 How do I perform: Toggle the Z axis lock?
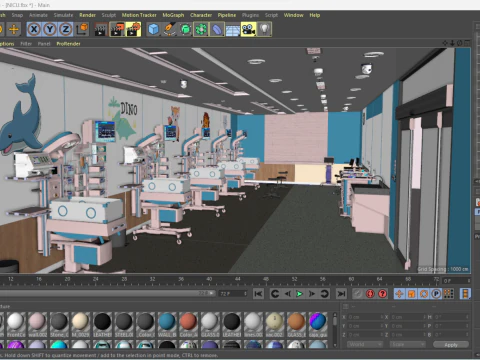[x=66, y=29]
